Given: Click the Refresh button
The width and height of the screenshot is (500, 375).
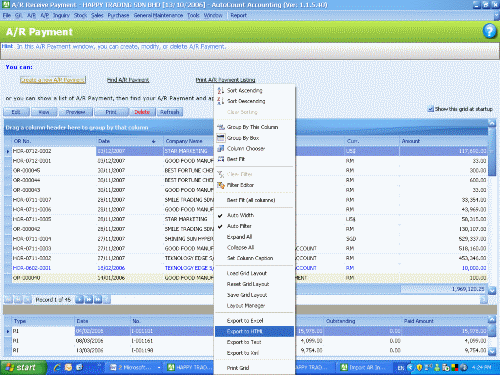Looking at the screenshot, I should coord(170,112).
